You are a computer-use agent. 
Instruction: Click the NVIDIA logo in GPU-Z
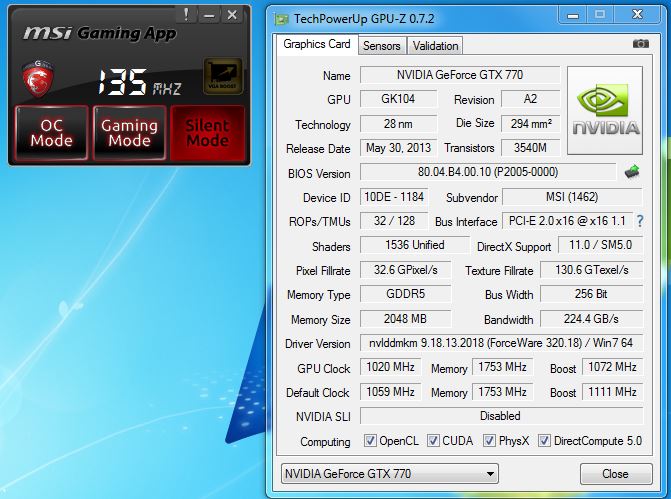[605, 110]
